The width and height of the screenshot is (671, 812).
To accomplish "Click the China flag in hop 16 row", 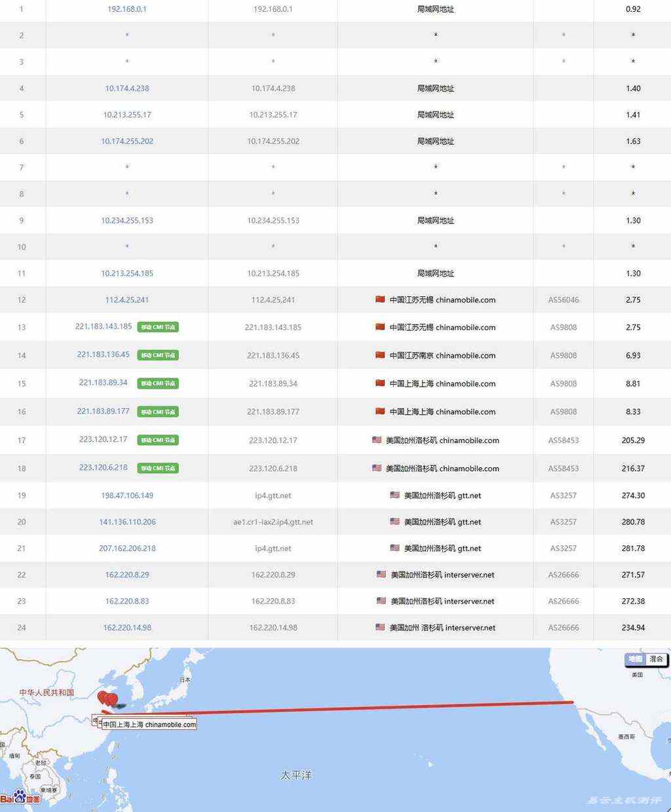I will pos(380,412).
